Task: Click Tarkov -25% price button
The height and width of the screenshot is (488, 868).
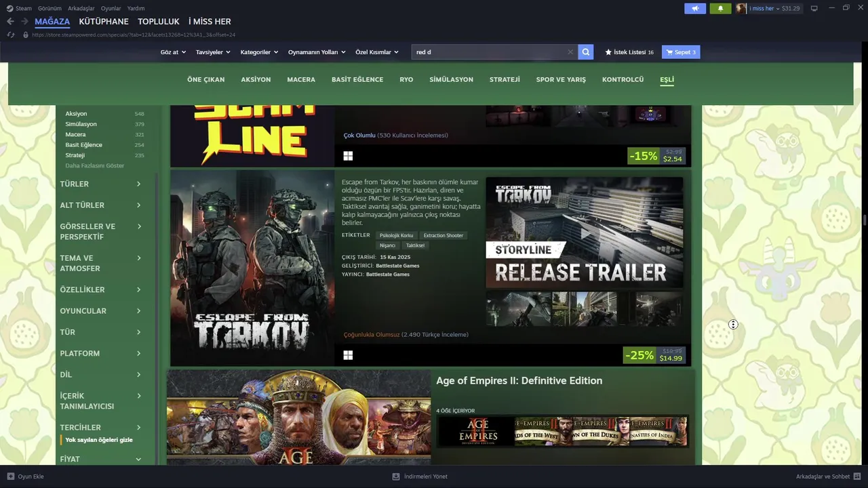Action: (x=654, y=355)
